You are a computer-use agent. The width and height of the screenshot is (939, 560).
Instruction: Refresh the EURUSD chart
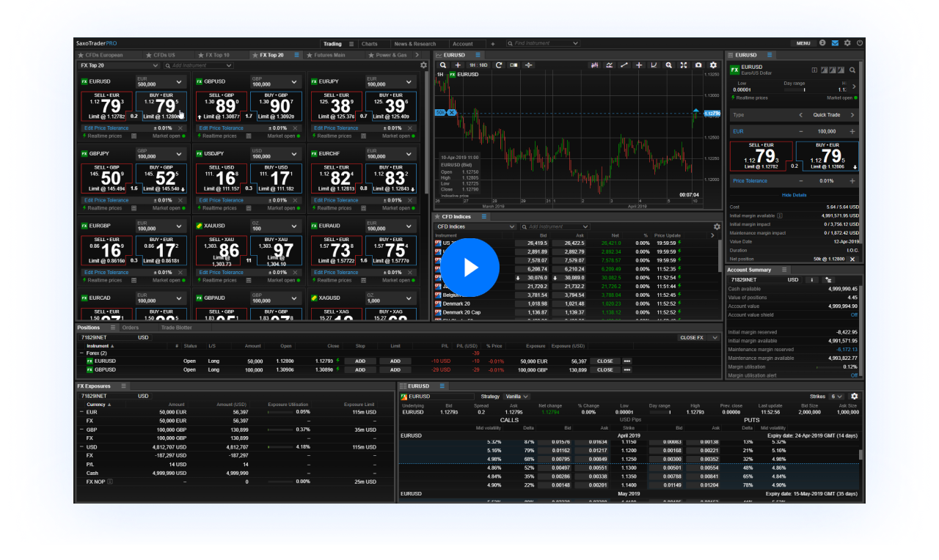(x=499, y=65)
